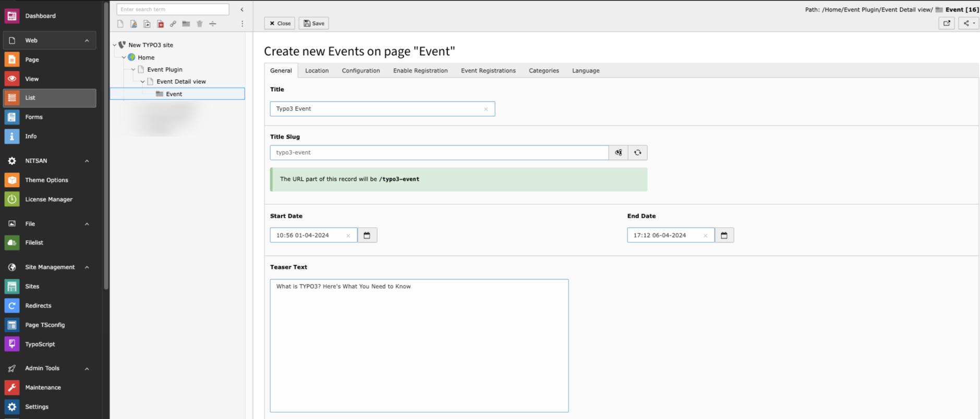Open the View module

pos(50,79)
